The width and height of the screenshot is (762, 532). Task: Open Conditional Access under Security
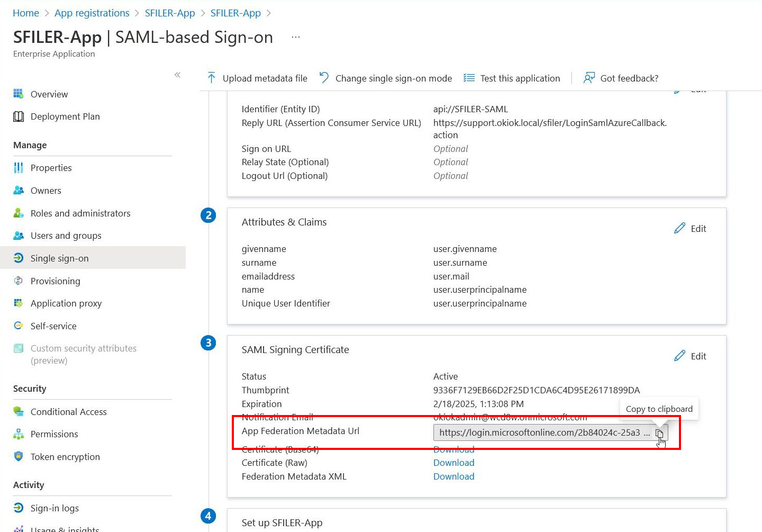tap(69, 412)
